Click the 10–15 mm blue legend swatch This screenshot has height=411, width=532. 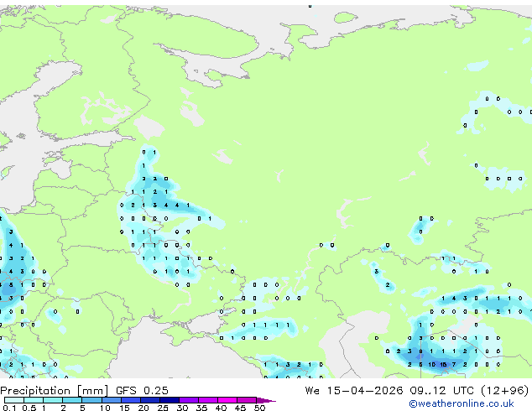click(111, 400)
